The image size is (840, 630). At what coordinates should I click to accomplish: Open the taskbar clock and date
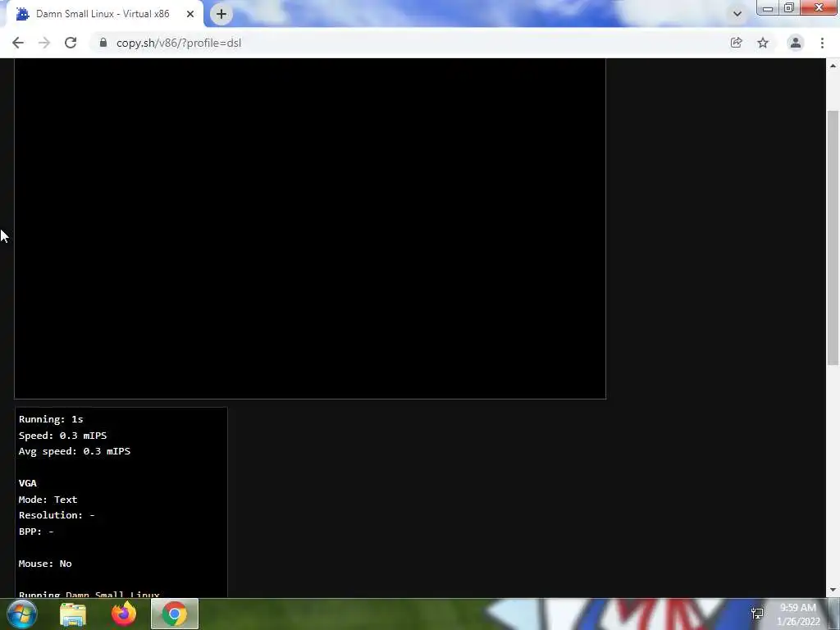tap(798, 614)
